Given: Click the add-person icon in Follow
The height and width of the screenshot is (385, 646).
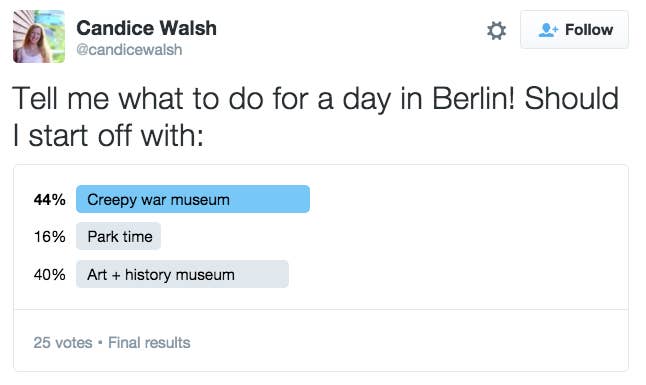Looking at the screenshot, I should (548, 30).
